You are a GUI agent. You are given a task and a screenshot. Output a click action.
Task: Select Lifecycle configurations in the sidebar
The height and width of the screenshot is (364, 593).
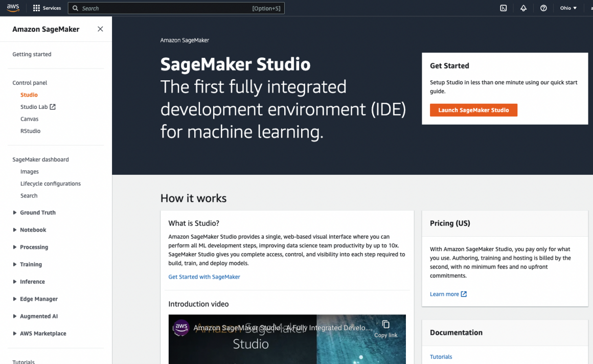(x=50, y=184)
